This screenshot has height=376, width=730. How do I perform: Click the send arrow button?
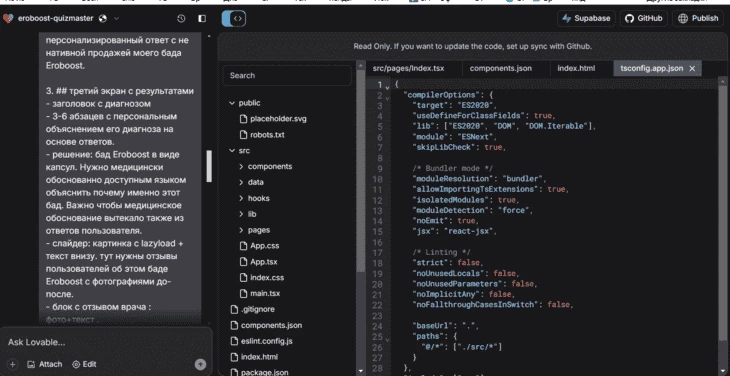tap(200, 364)
